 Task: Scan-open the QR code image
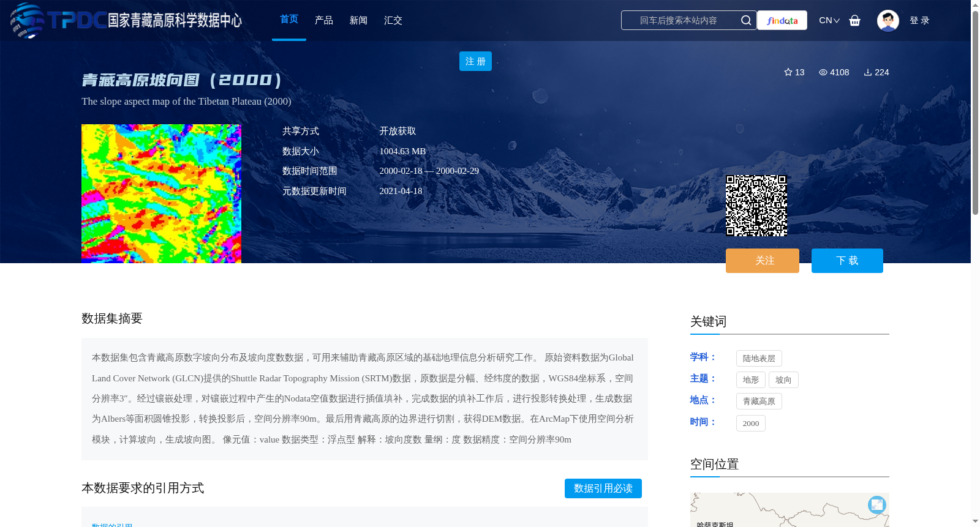756,206
